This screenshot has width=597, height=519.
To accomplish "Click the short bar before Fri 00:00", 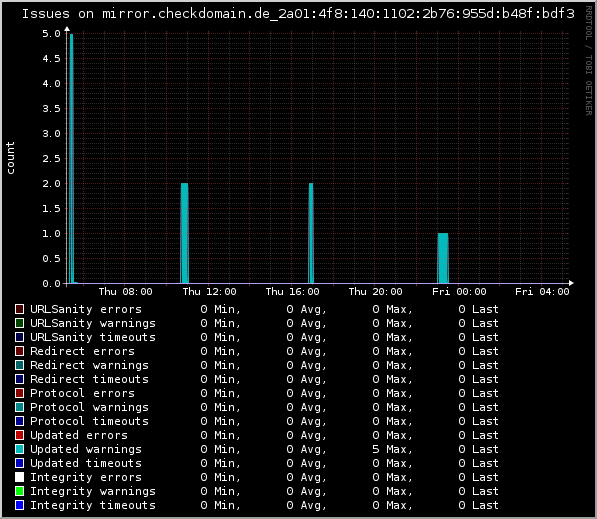I will pos(443,258).
